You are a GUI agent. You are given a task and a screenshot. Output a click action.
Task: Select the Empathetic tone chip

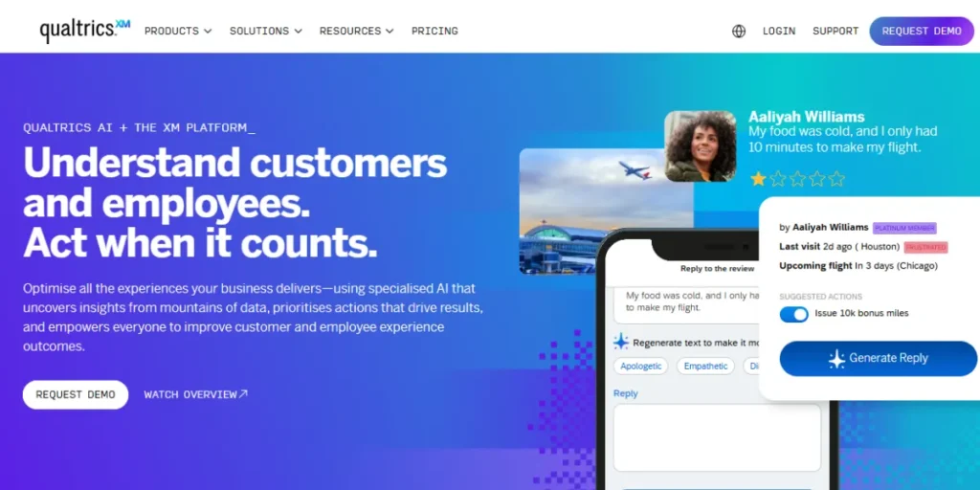point(705,367)
